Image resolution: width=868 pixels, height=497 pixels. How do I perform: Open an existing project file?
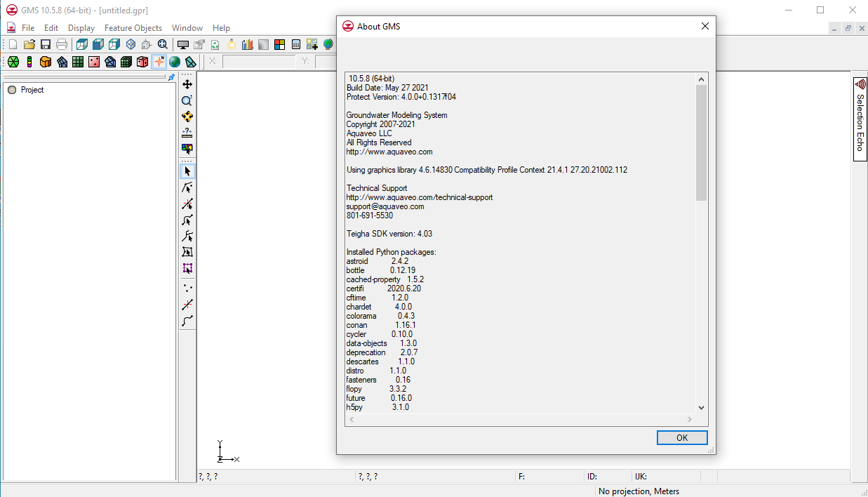[28, 44]
